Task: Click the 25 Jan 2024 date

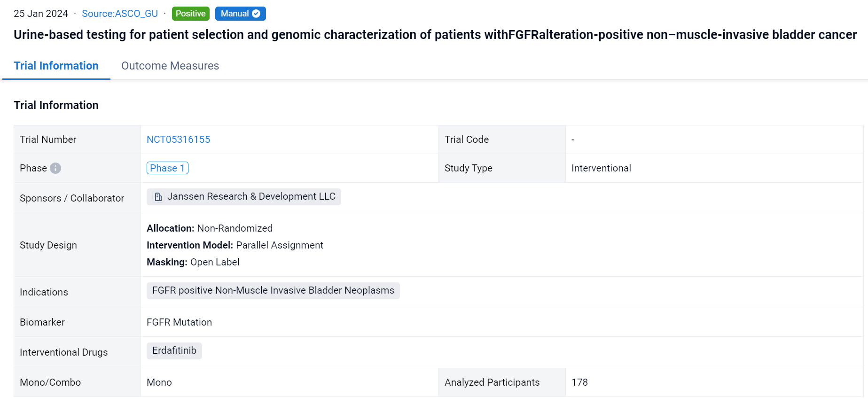Action: [41, 14]
